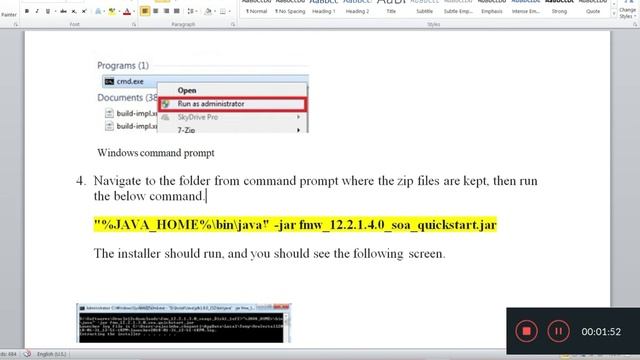Click the Line and Paragraph Spacing icon
The height and width of the screenshot is (360, 640).
[x=190, y=11]
